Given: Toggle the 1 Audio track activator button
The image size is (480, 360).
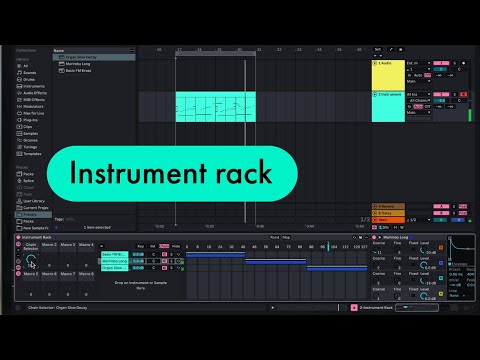Looking at the screenshot, I should [441, 63].
